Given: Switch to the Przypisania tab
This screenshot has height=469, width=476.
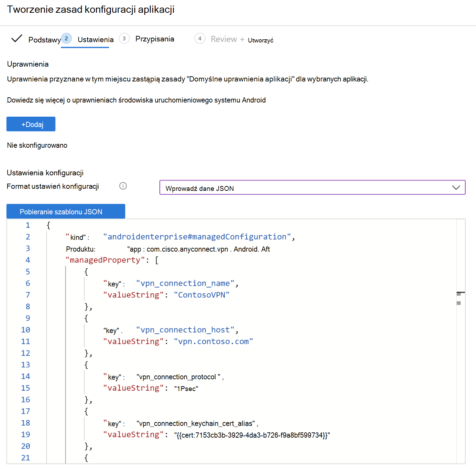Looking at the screenshot, I should tap(155, 39).
